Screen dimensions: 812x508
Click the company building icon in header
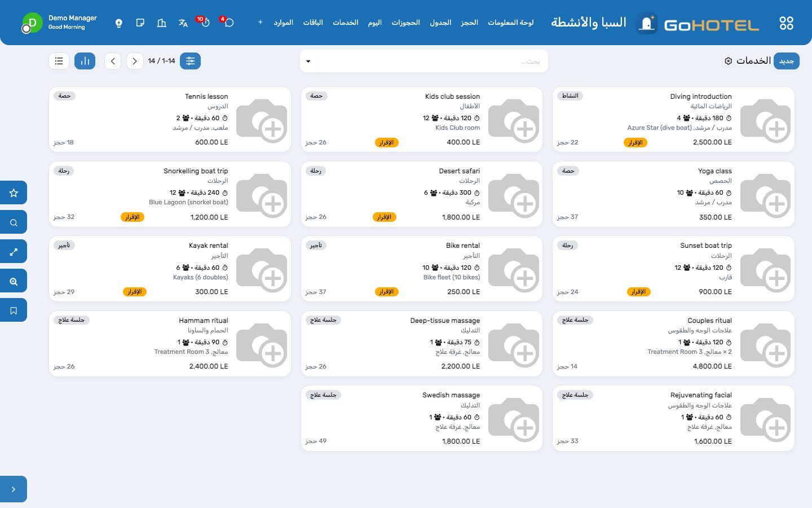click(x=162, y=23)
